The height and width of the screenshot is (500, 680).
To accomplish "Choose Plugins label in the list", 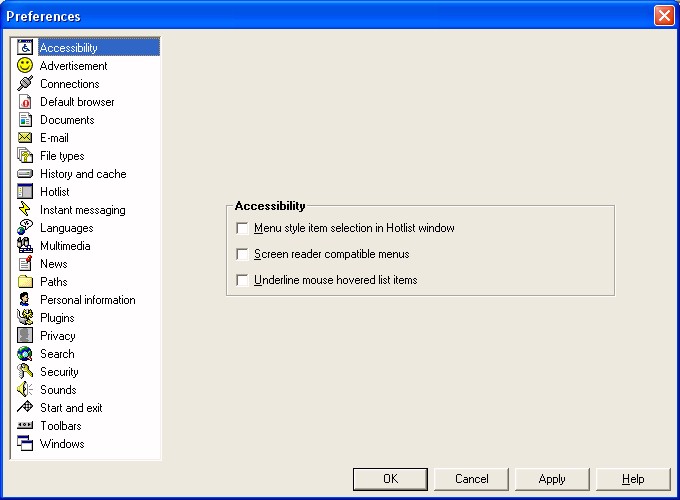I will coord(57,318).
